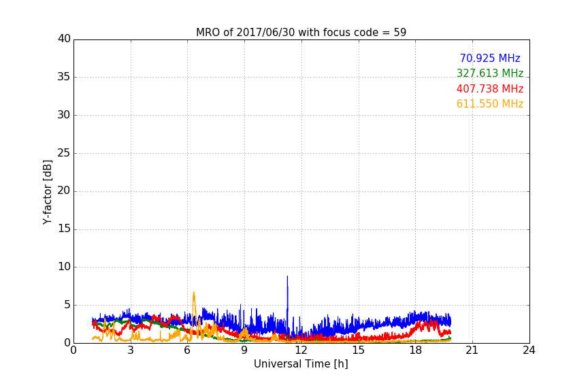Click the x-axis tick label 3
The image size is (588, 392).
click(x=131, y=350)
